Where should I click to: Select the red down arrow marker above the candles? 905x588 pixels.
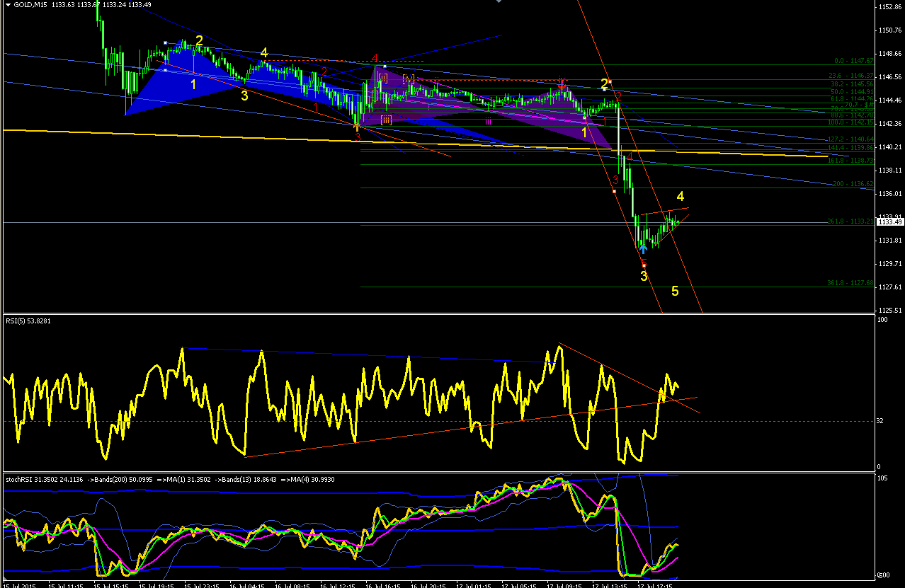(x=562, y=84)
